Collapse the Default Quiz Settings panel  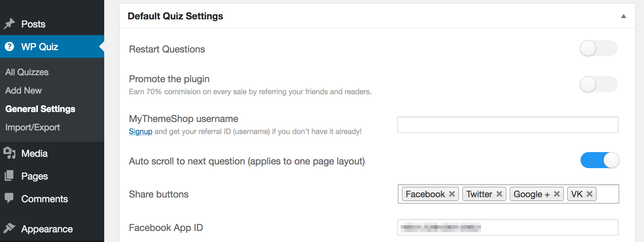pyautogui.click(x=623, y=16)
